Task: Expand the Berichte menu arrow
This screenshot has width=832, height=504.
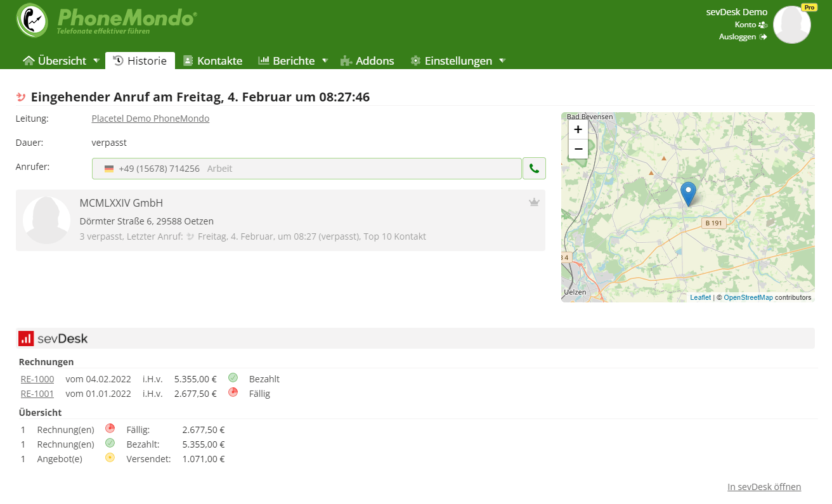Action: coord(325,61)
